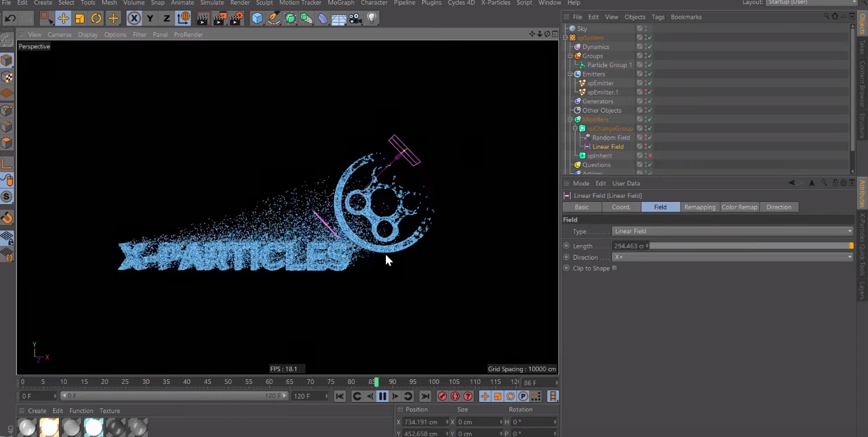Add a Light bulb object
868x437 pixels.
(x=371, y=19)
